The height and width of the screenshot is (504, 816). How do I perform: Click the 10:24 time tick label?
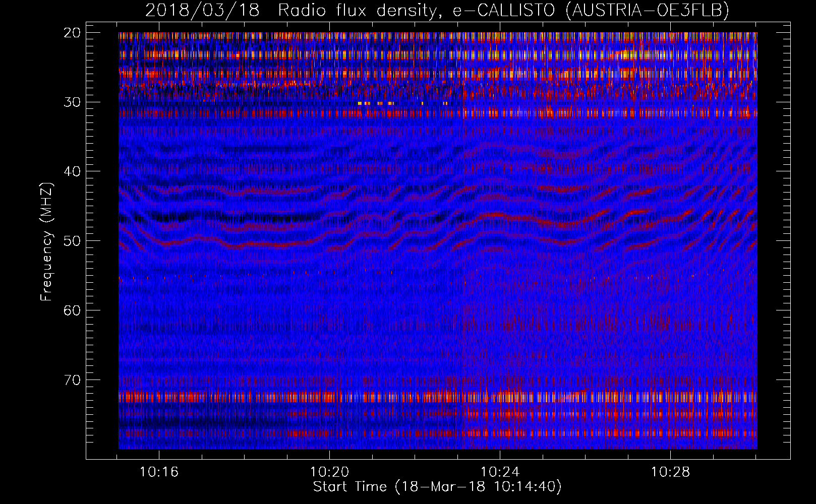tap(500, 472)
